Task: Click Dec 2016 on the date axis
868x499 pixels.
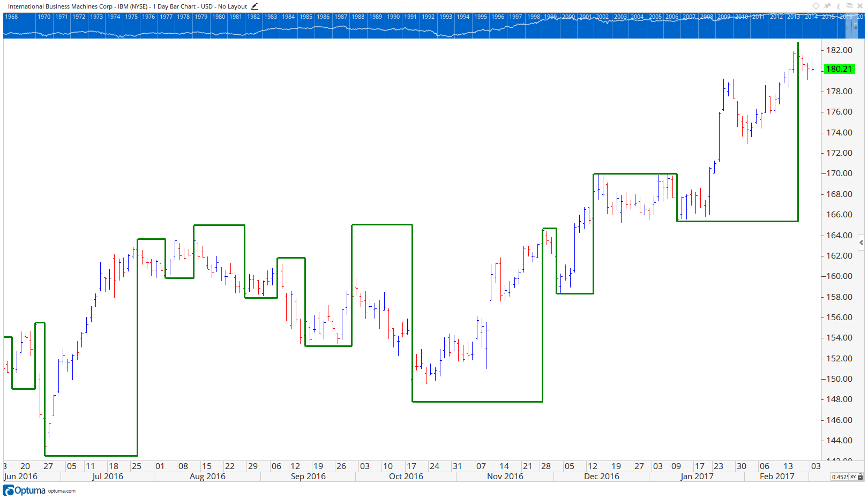Action: (602, 477)
